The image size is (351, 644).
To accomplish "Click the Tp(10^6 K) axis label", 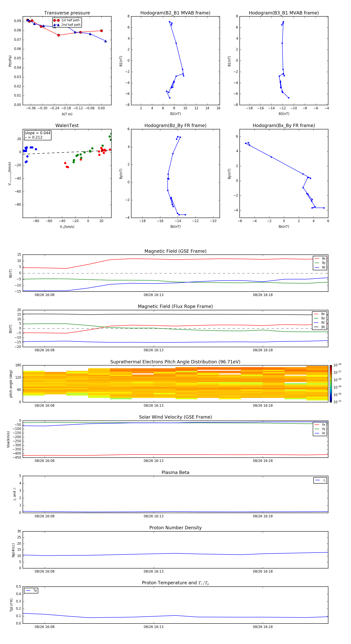I will click(11, 605).
